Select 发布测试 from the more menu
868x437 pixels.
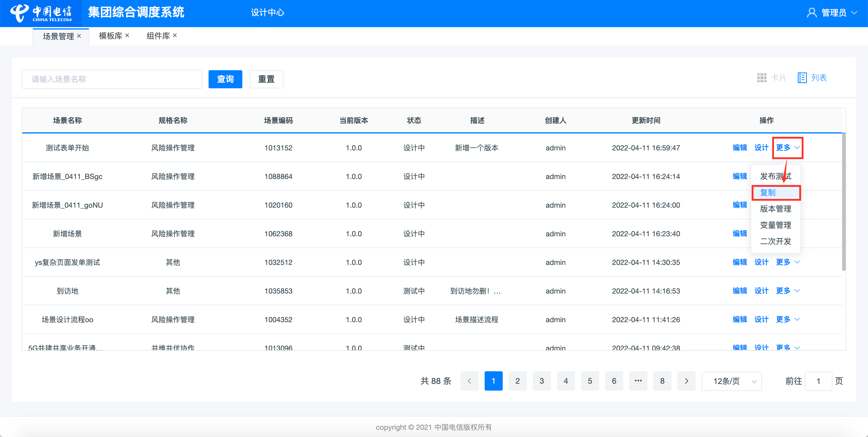click(x=776, y=176)
